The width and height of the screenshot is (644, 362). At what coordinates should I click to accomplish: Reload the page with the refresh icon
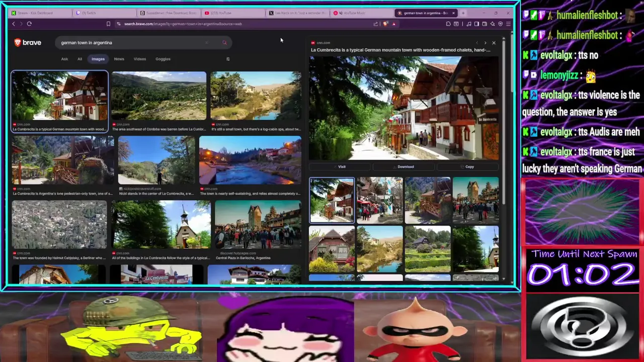29,24
